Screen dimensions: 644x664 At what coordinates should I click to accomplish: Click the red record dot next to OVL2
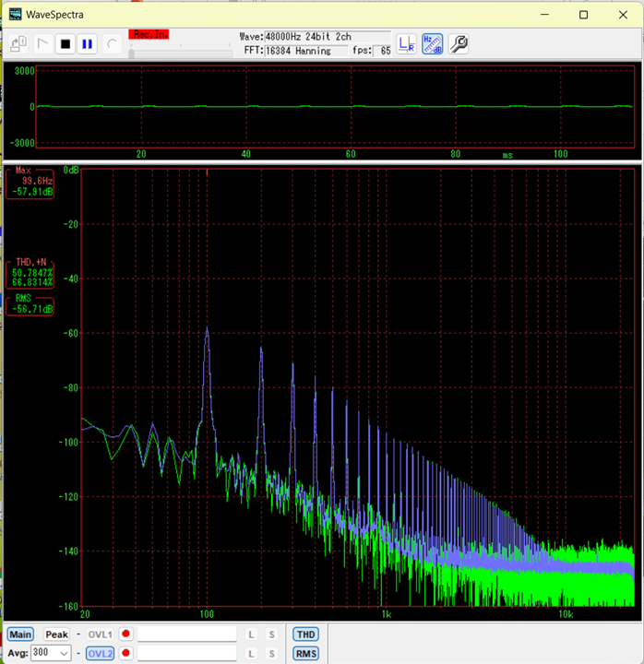[125, 654]
